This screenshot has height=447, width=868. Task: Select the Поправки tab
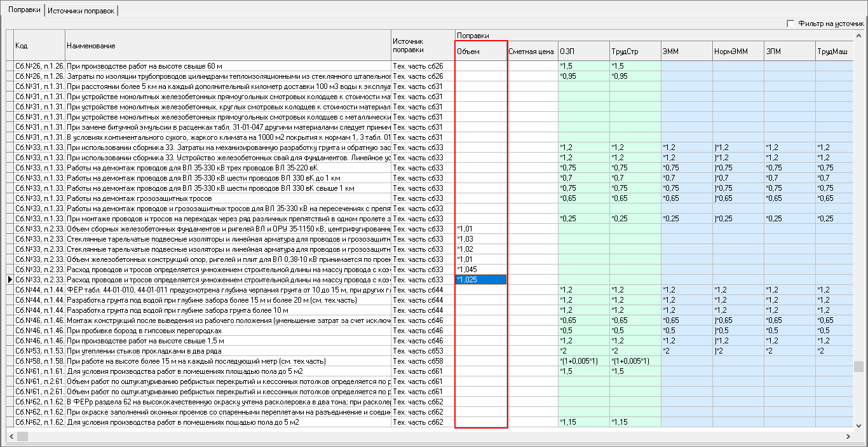click(x=24, y=10)
